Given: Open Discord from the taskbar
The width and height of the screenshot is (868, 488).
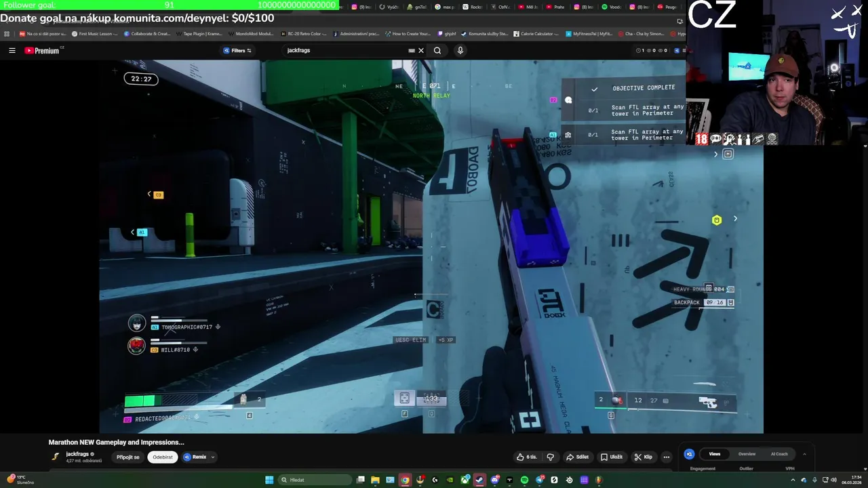Looking at the screenshot, I should point(495,480).
